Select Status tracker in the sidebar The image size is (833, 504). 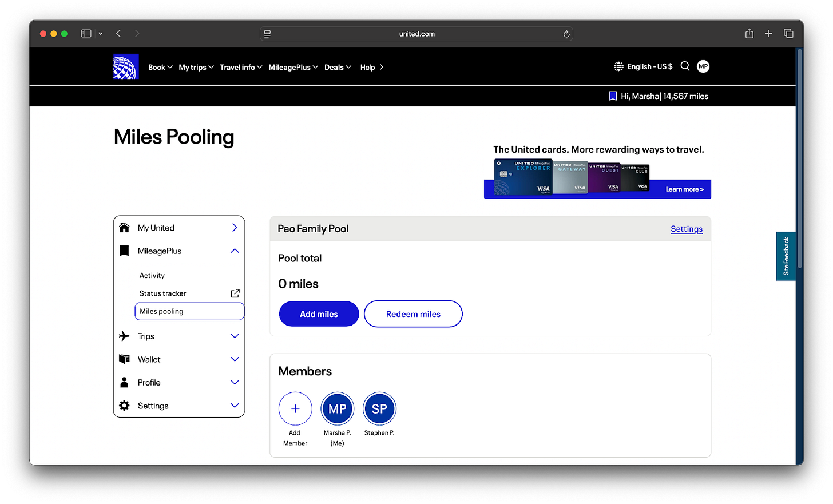click(x=163, y=293)
